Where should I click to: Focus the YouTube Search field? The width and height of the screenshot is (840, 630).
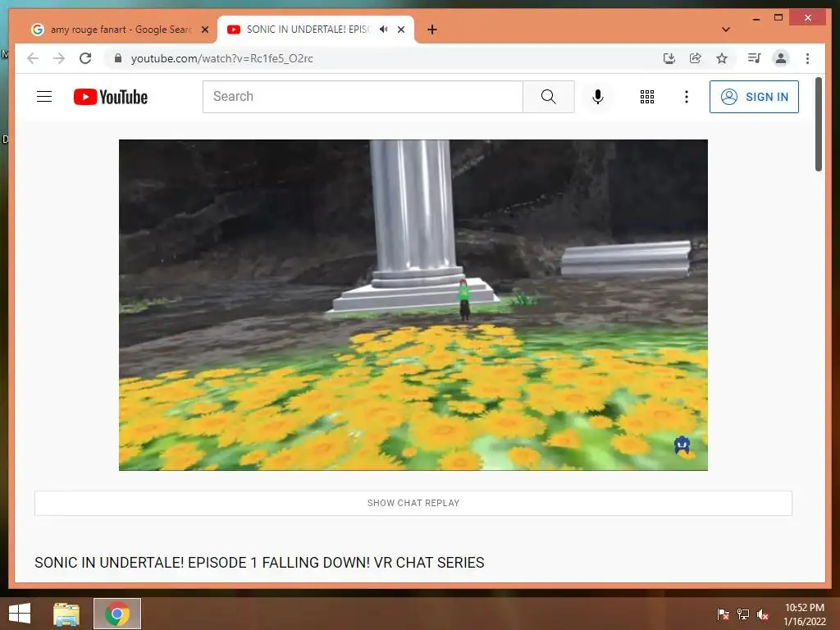coord(363,97)
